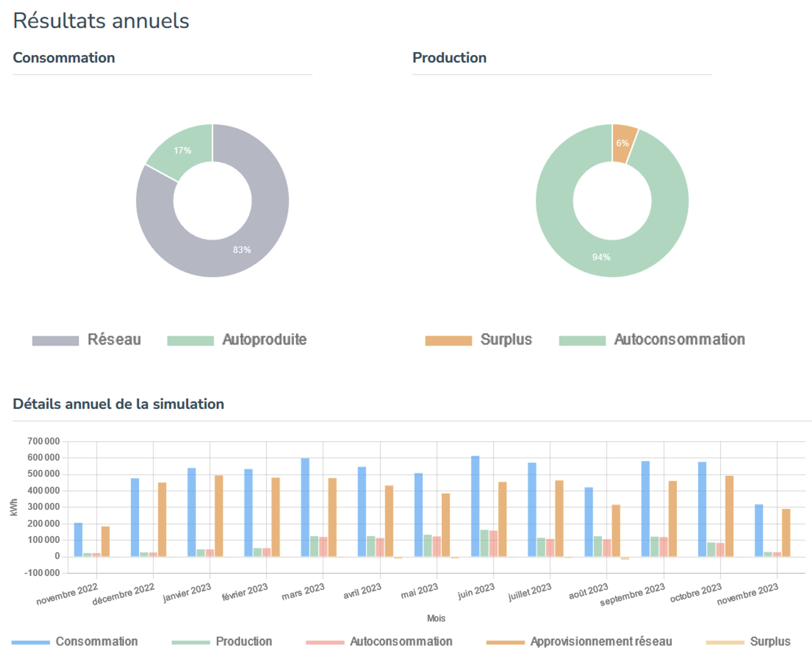Image resolution: width=812 pixels, height=654 pixels.
Task: Toggle the Autoconsommation legend entry under the Production donut
Action: pos(652,340)
